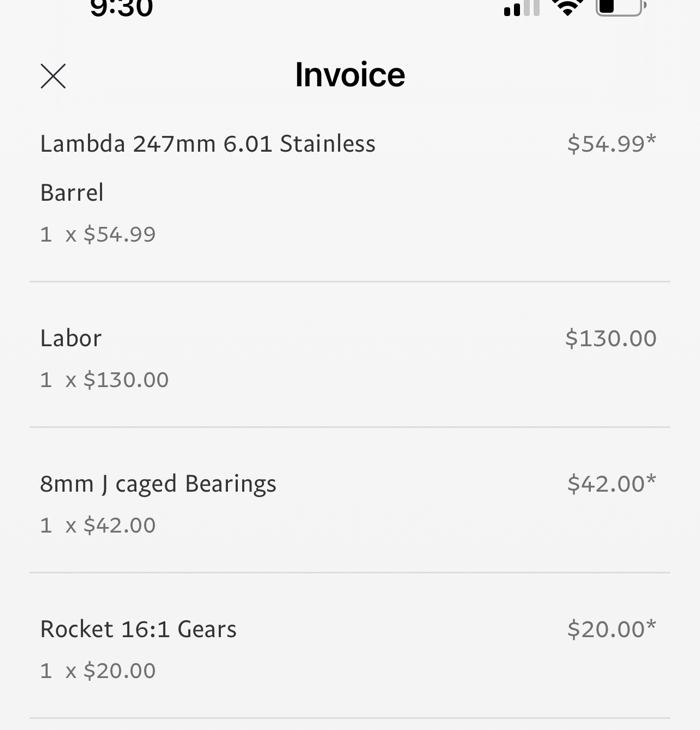
Task: Tap the divider below the Labor row
Action: click(x=350, y=427)
